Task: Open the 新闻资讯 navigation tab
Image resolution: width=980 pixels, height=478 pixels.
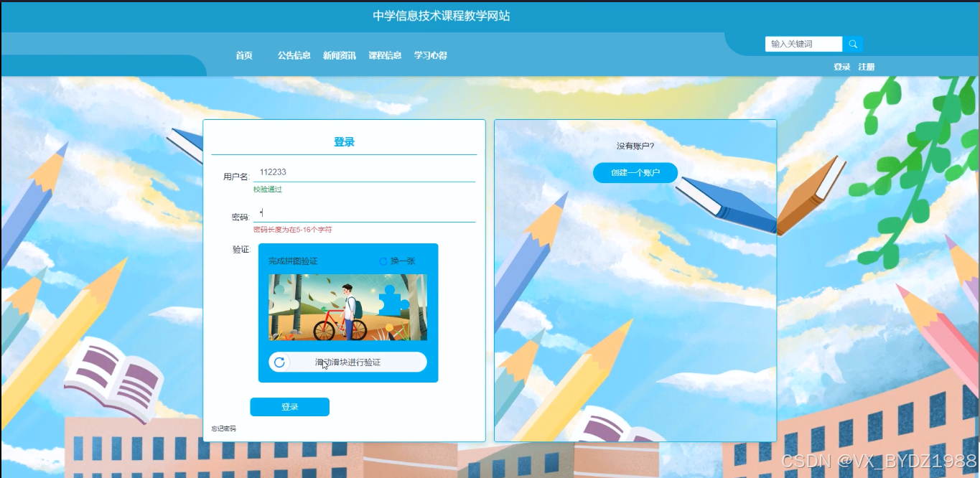Action: pyautogui.click(x=339, y=54)
